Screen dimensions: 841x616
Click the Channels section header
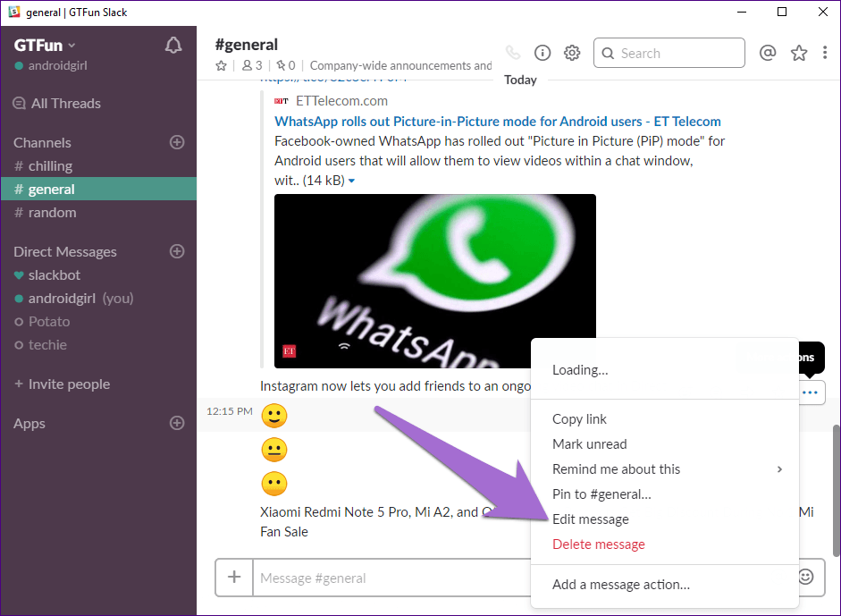(42, 143)
